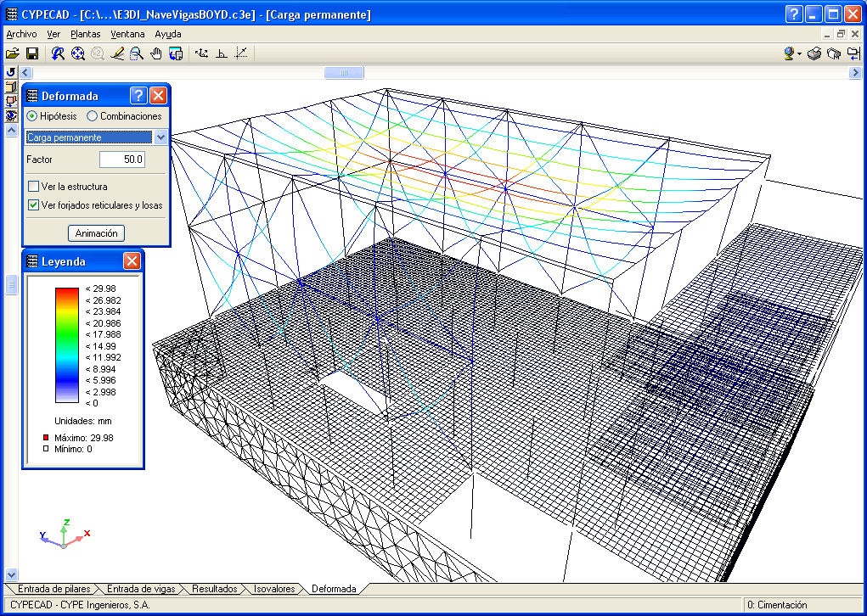Select the Hipótesis radio button
The width and height of the screenshot is (867, 616).
coord(32,116)
